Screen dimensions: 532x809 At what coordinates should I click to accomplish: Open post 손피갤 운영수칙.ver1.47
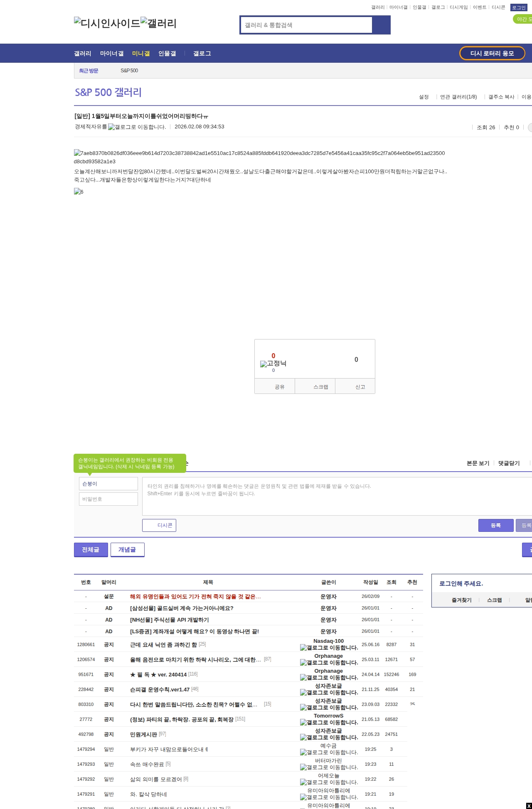pos(160,689)
